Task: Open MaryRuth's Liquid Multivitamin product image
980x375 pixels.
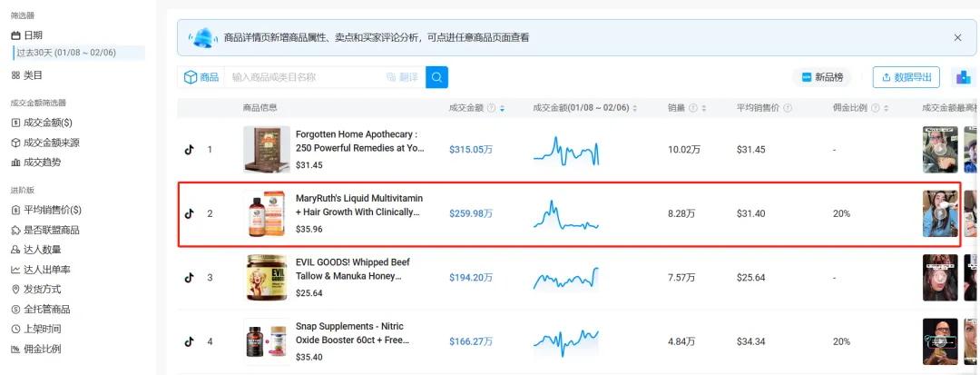Action: [267, 213]
